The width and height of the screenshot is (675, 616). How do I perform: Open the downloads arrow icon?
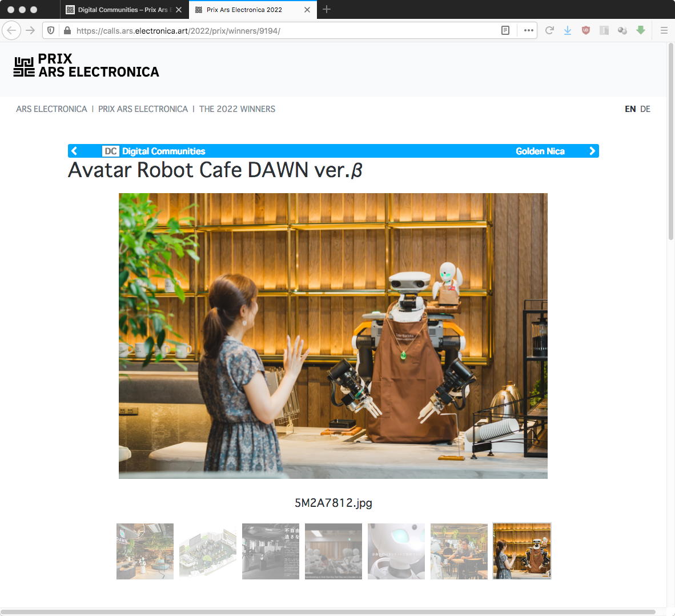(568, 31)
